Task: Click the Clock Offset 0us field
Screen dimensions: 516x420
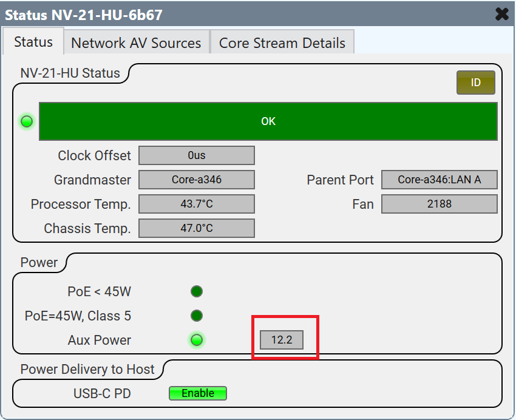Action: [196, 155]
